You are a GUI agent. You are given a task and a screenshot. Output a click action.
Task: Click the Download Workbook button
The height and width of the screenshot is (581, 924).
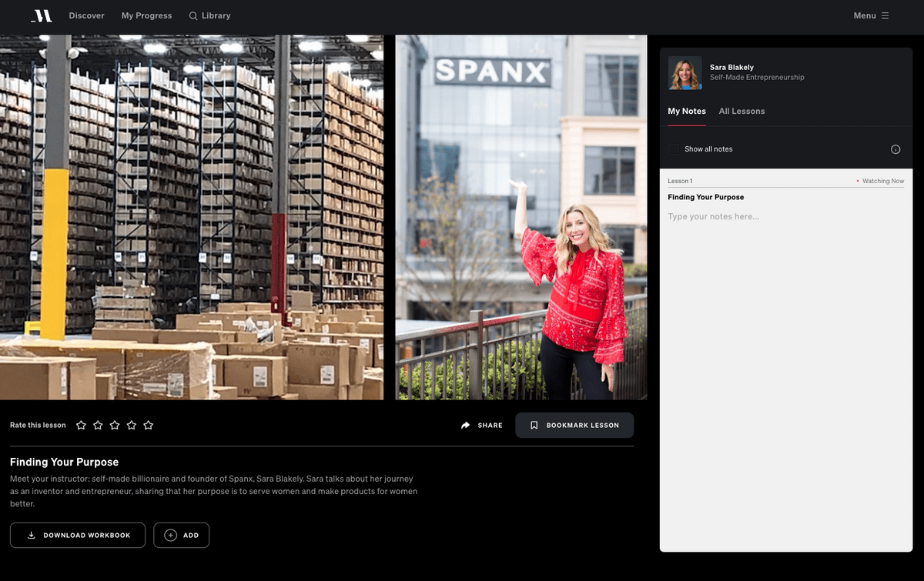[x=78, y=535]
